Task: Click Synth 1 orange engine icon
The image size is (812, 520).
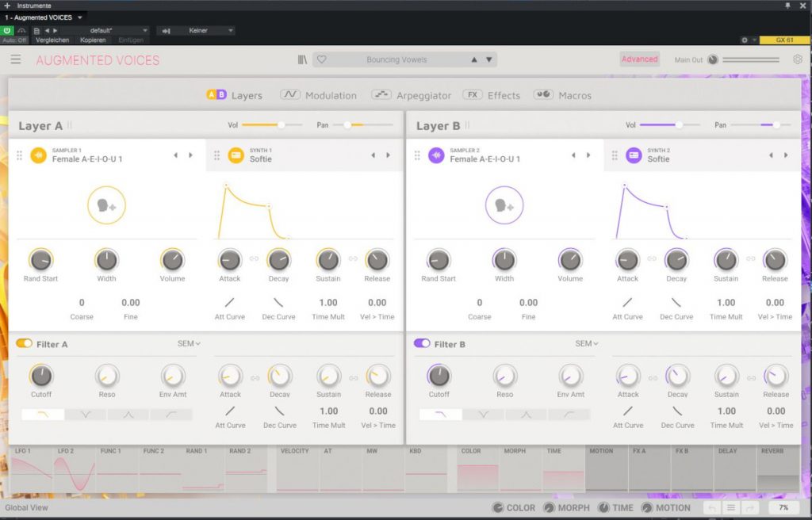Action: (x=236, y=155)
